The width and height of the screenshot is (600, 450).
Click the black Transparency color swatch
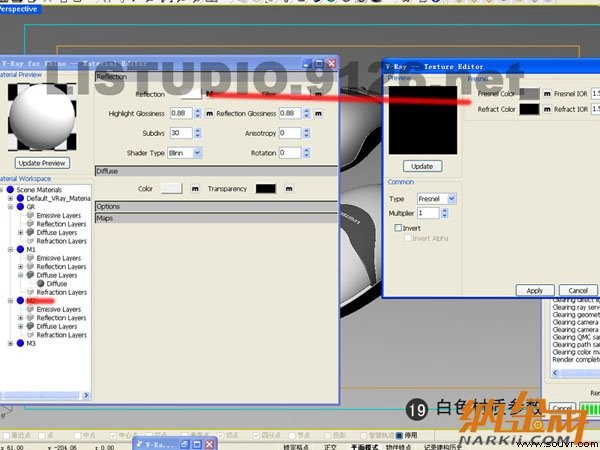pyautogui.click(x=266, y=189)
